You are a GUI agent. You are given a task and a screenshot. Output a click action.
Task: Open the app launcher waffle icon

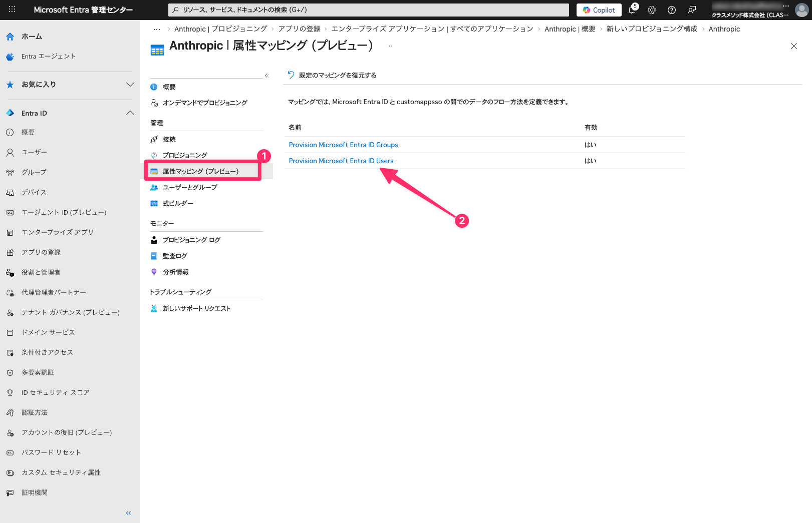click(x=12, y=10)
